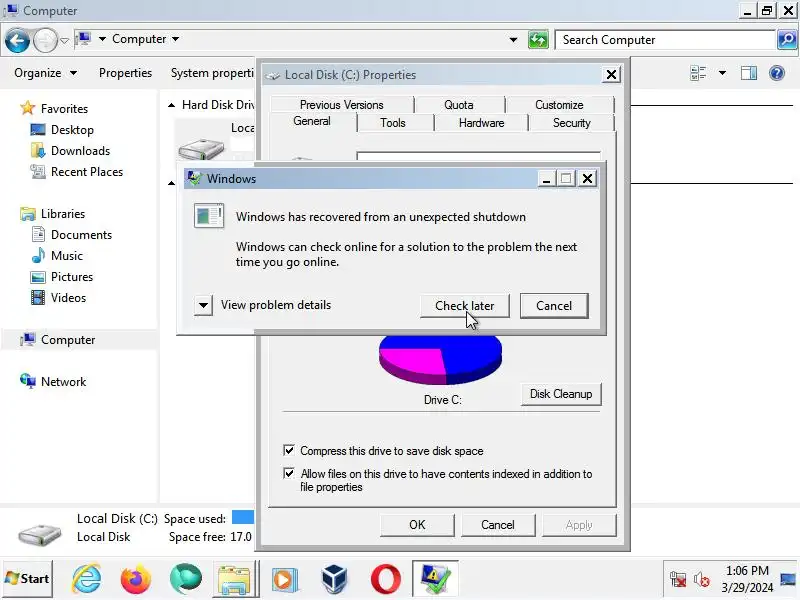The width and height of the screenshot is (800, 600).
Task: Close the Windows recovery dialog
Action: [x=587, y=179]
